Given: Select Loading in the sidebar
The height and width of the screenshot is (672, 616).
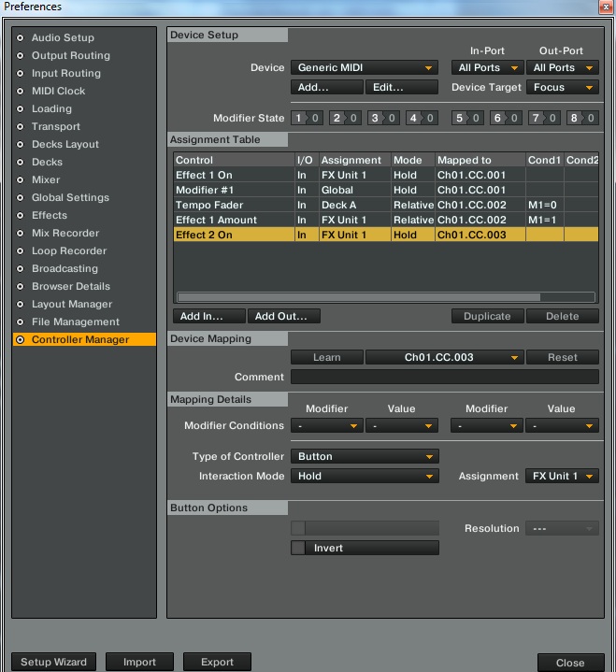Looking at the screenshot, I should point(51,108).
